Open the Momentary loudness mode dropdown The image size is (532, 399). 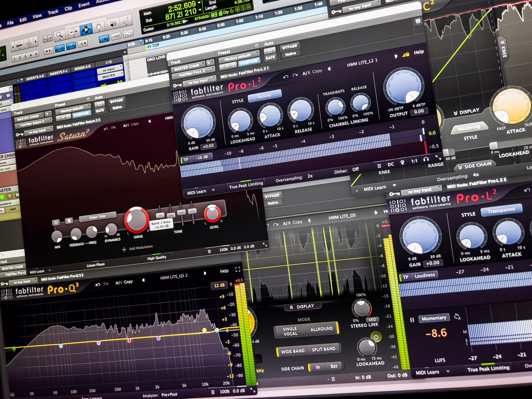pos(434,318)
